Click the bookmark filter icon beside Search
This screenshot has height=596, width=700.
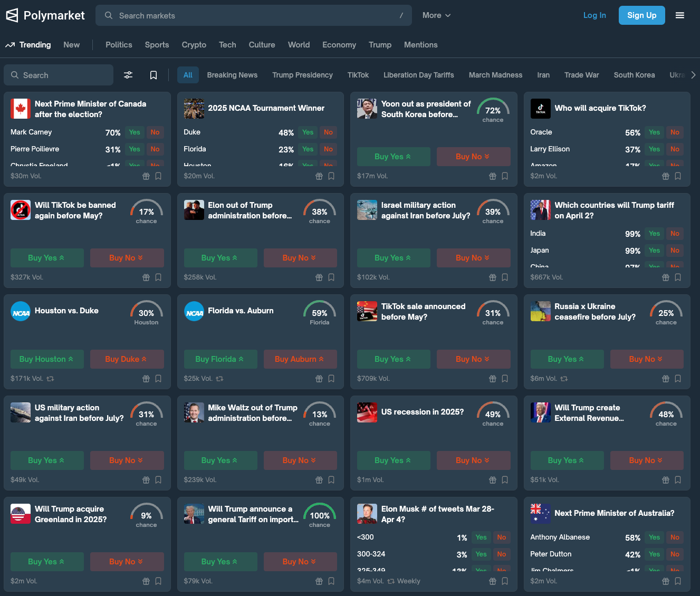click(x=154, y=75)
